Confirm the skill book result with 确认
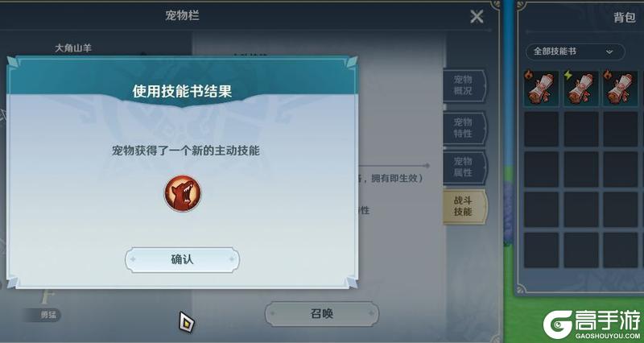Screen dimensions: 644x343 click(x=182, y=259)
